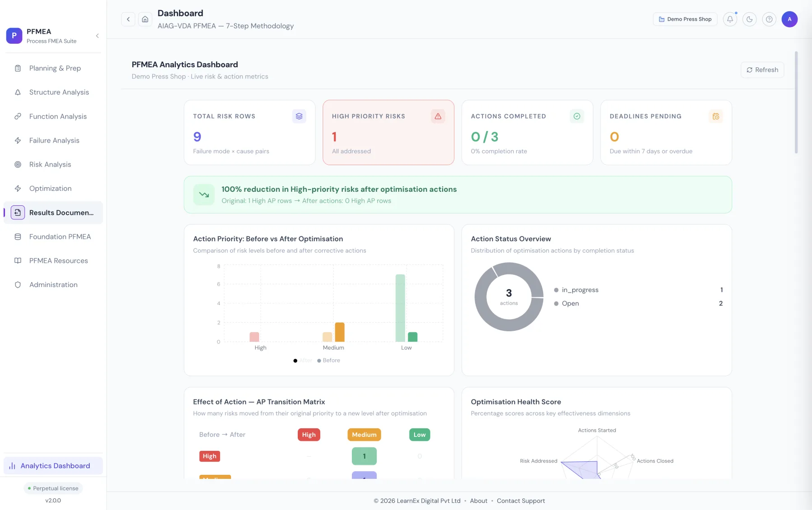Navigate to Risk Analysis
The image size is (812, 510).
tap(53, 164)
